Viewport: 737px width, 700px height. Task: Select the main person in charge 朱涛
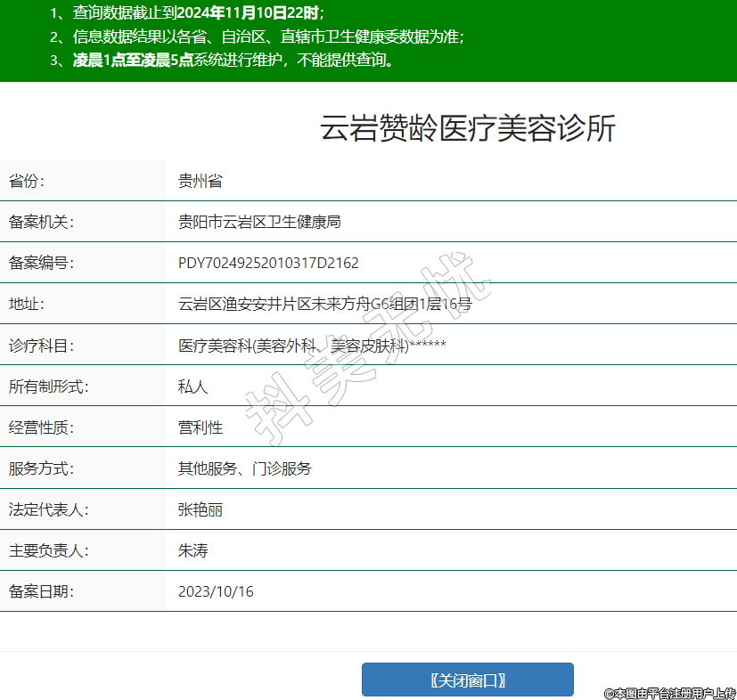coord(192,551)
